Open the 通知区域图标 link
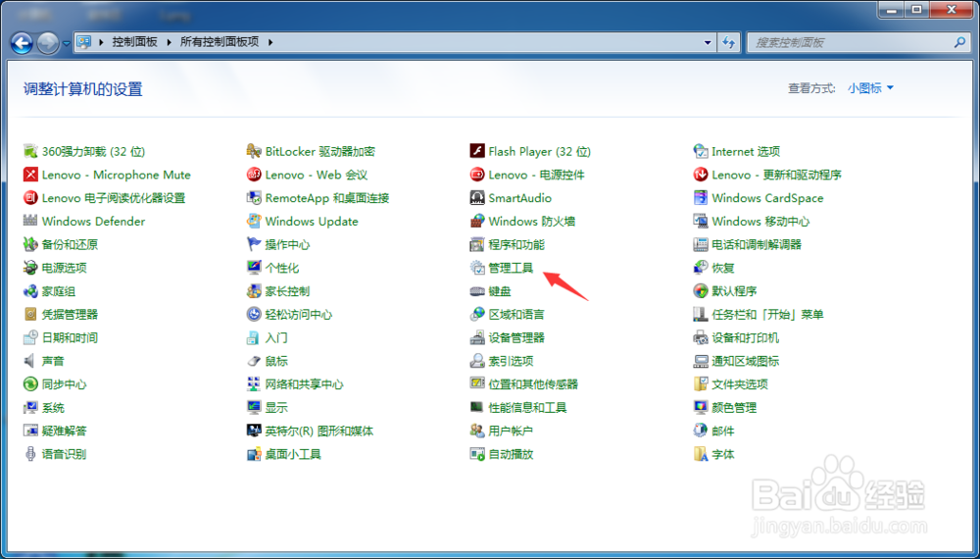 [746, 361]
